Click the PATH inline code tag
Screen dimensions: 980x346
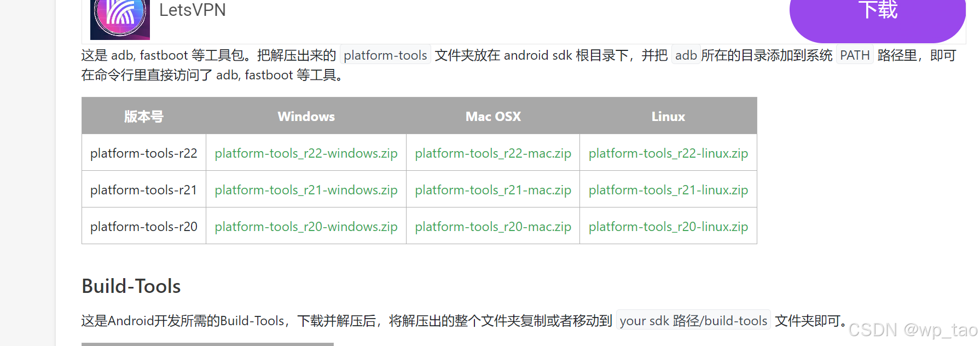(855, 55)
